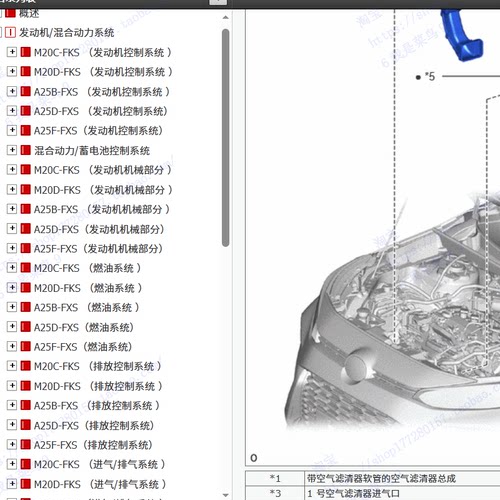Viewport: 500px width, 500px height.
Task: Click book icon of 概述
Action: click(x=10, y=13)
